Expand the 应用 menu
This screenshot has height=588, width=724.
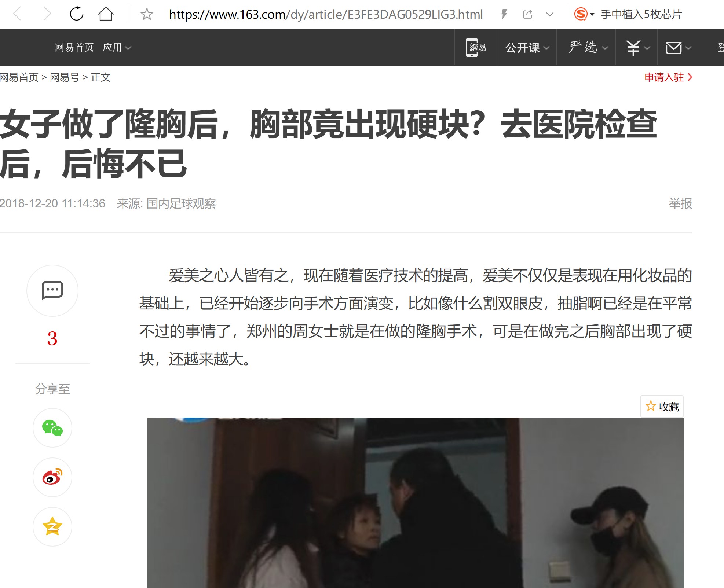(x=117, y=48)
